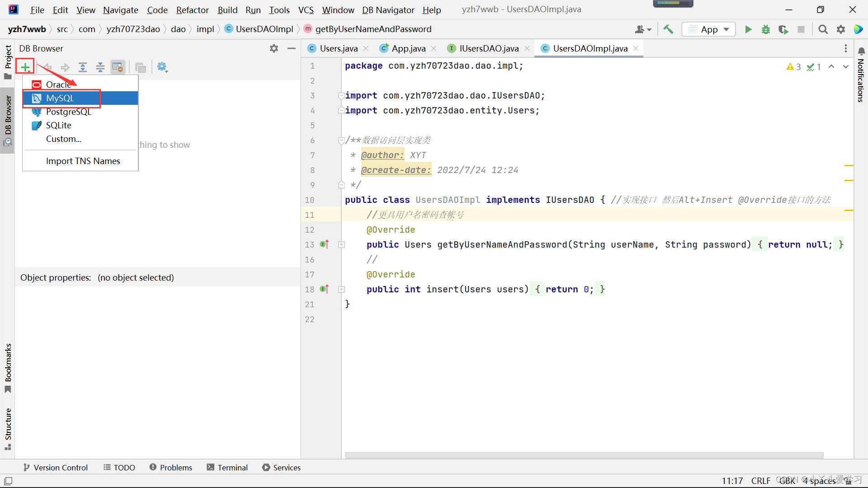Open the Structure tool window
The height and width of the screenshot is (488, 868).
tap(8, 428)
